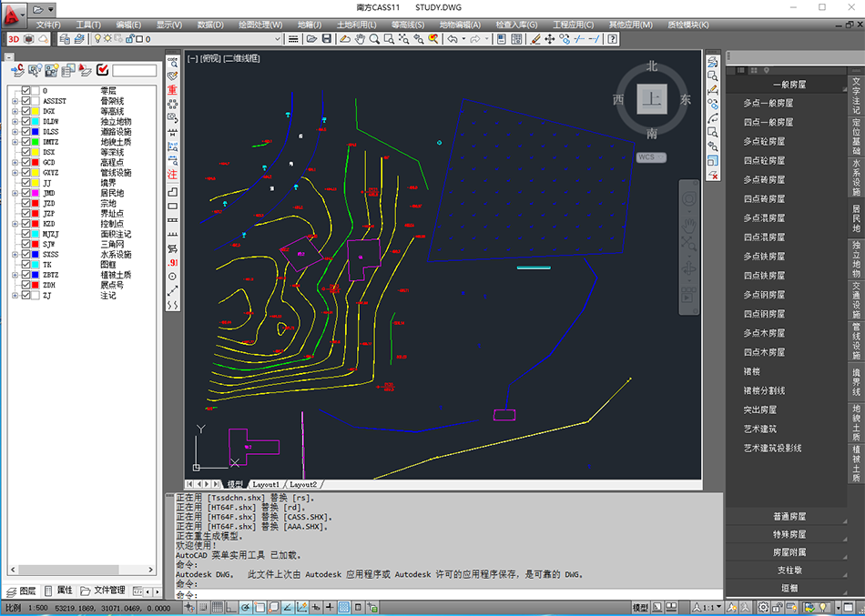Open the 工程应用(C) menu
The width and height of the screenshot is (865, 616).
[x=573, y=25]
